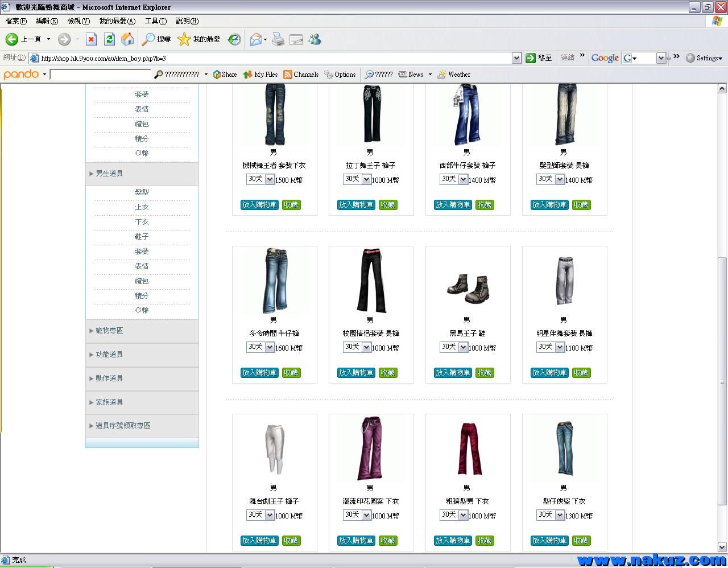Viewport: 728px width, 568px height.
Task: Click the History icon in toolbar
Action: coord(234,39)
